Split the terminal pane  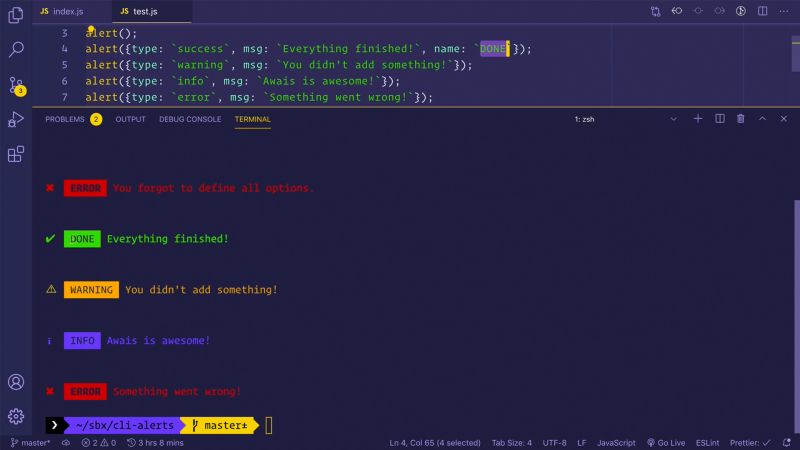(719, 119)
